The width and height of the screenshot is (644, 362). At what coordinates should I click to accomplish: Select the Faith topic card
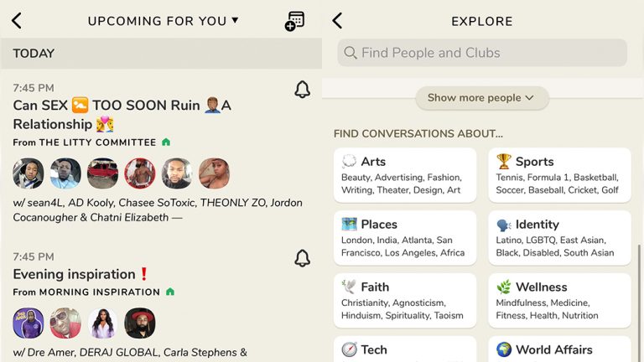coord(405,300)
